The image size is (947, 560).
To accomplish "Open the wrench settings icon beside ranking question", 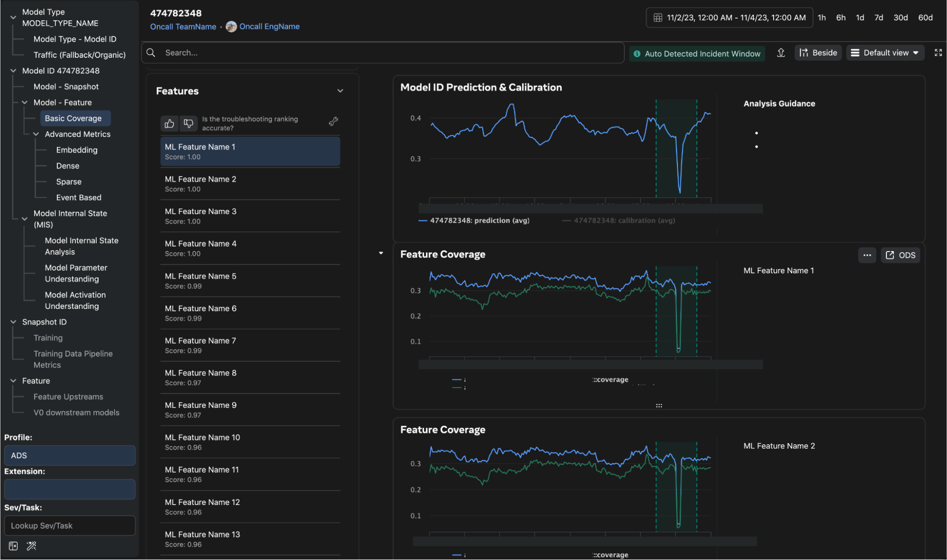I will (334, 121).
